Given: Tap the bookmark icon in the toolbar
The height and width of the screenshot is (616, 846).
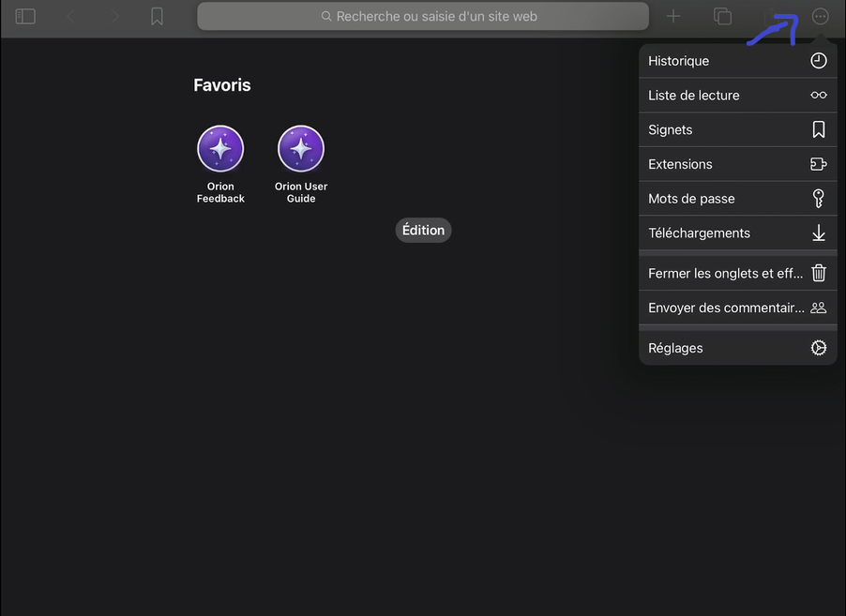Looking at the screenshot, I should [157, 17].
